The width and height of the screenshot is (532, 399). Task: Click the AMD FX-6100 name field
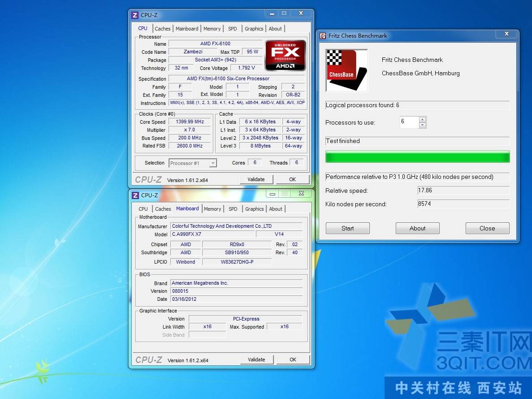pos(215,44)
